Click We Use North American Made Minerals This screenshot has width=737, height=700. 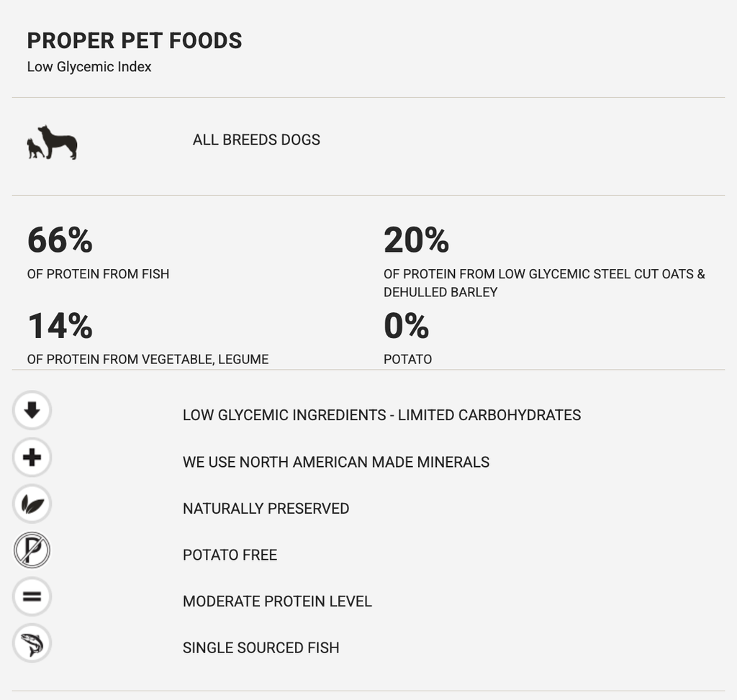[336, 463]
